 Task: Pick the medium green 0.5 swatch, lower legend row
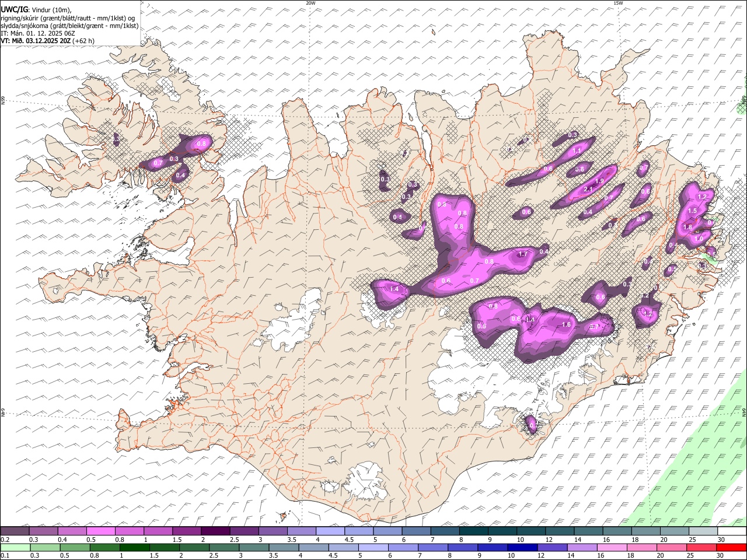pos(75,548)
